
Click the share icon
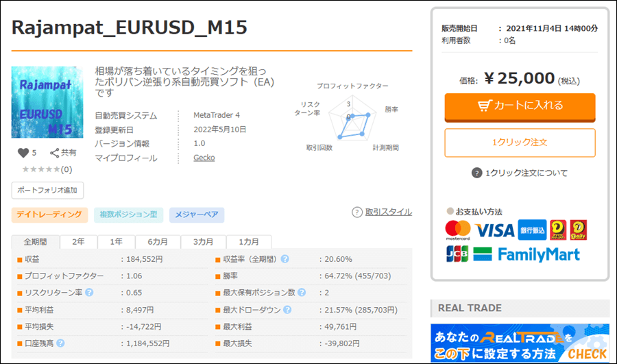pos(56,153)
